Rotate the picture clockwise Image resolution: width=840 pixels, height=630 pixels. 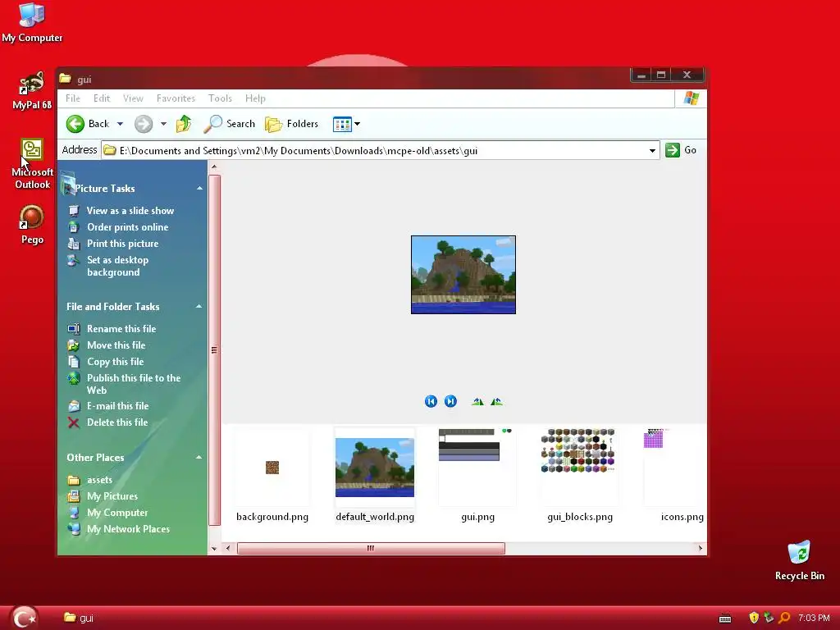pyautogui.click(x=477, y=401)
